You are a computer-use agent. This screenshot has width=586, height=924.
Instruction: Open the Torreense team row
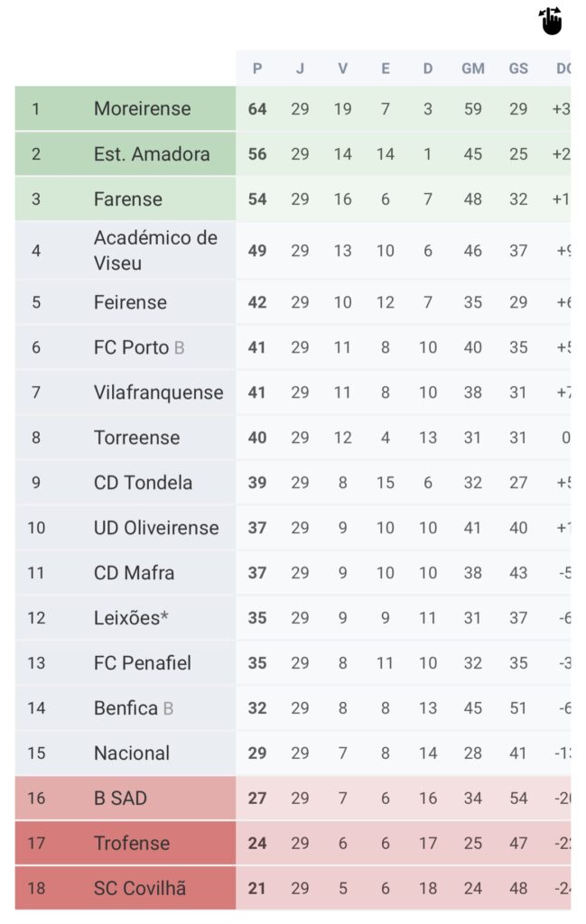pyautogui.click(x=293, y=438)
